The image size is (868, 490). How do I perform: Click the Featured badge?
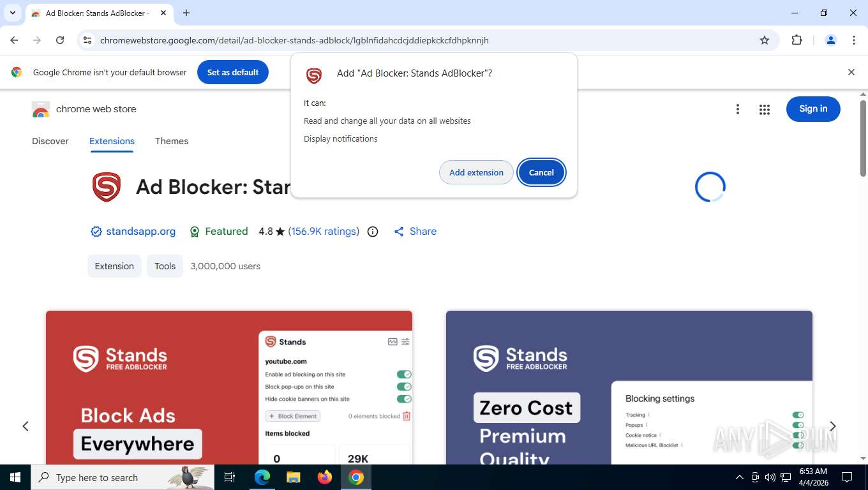coord(219,231)
